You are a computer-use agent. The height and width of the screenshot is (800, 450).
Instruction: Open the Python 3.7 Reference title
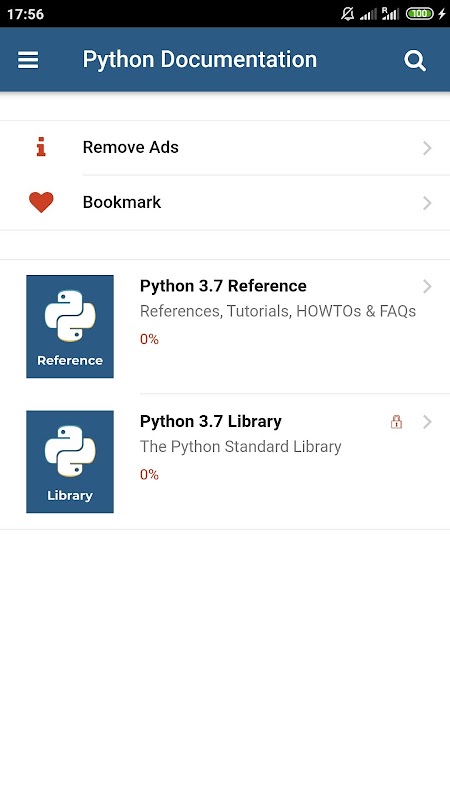[223, 286]
